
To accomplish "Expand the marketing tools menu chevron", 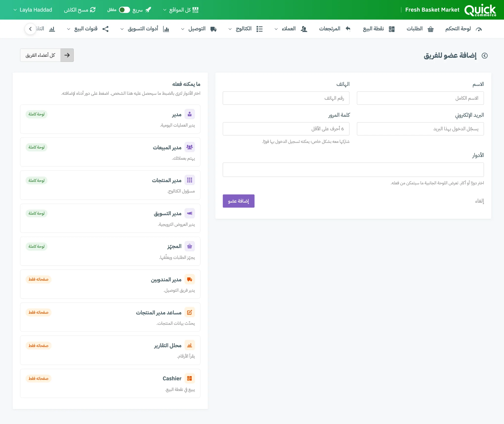I will (122, 29).
